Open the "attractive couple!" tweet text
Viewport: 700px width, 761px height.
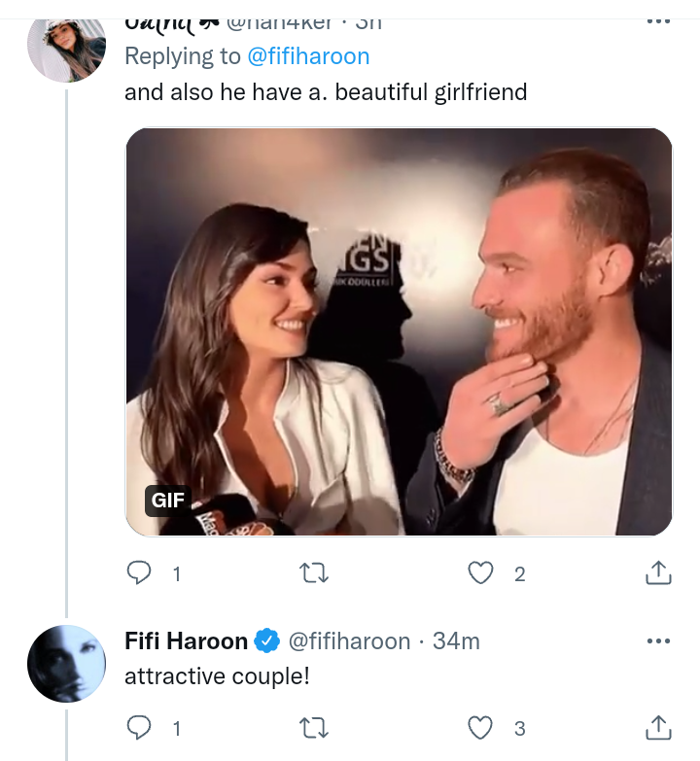tap(217, 676)
